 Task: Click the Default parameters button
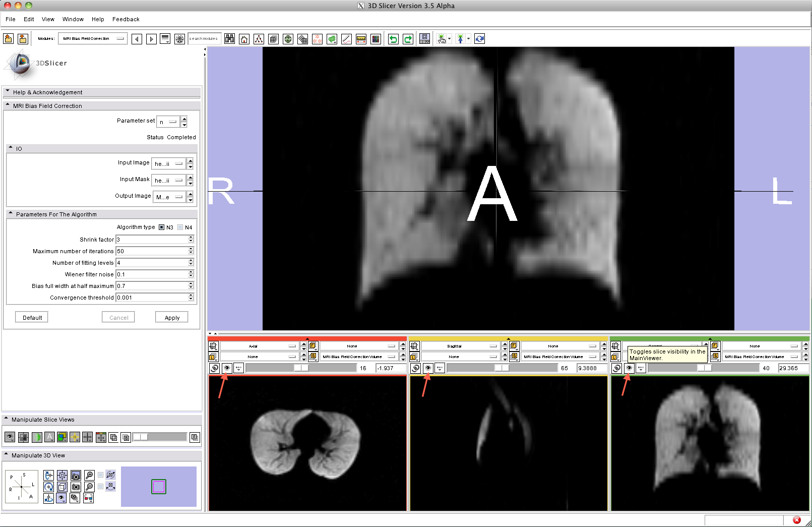pos(32,318)
